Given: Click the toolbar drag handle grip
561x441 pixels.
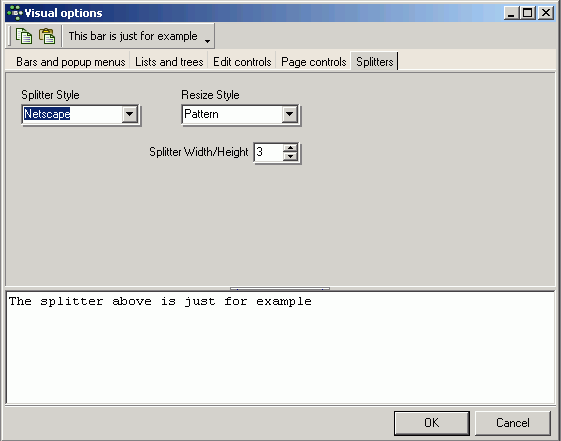Looking at the screenshot, I should (x=9, y=36).
